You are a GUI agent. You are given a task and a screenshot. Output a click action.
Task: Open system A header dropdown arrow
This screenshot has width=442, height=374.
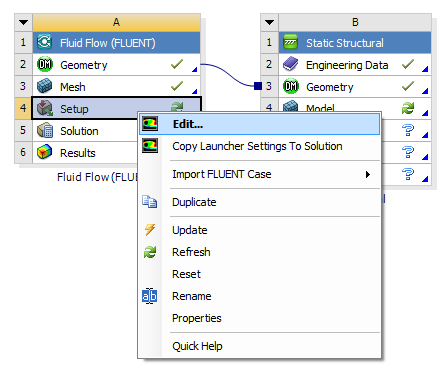[24, 23]
